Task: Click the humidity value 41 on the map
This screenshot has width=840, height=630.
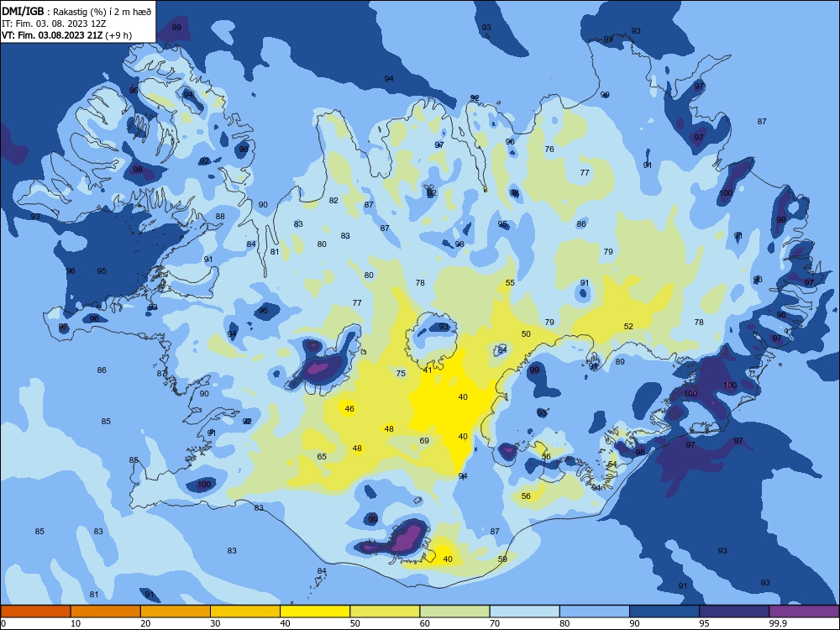Action: (x=428, y=370)
